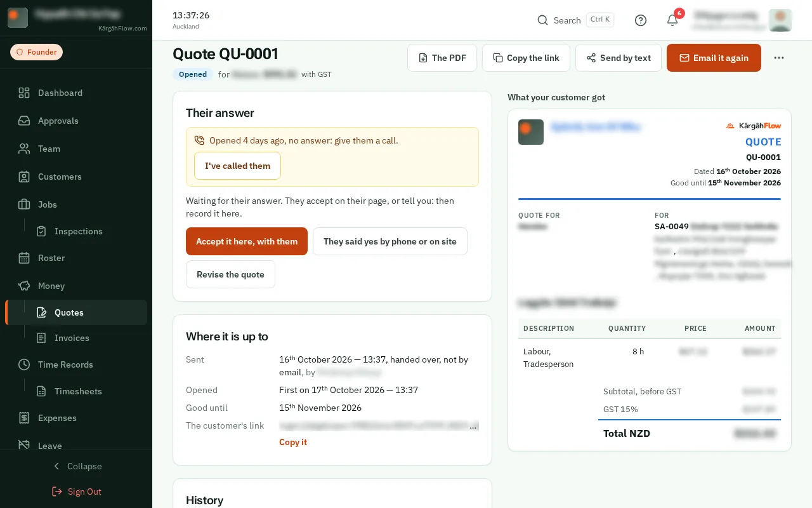Click Email it again button

pos(714,58)
